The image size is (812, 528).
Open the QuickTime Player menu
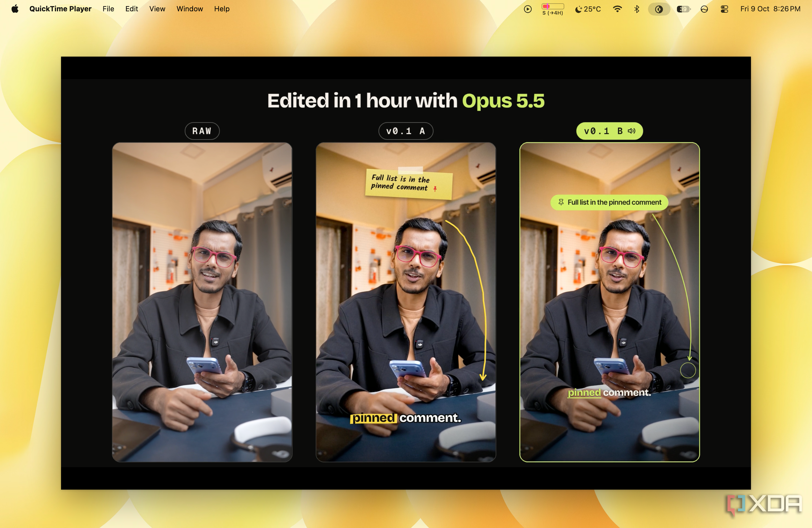click(60, 9)
